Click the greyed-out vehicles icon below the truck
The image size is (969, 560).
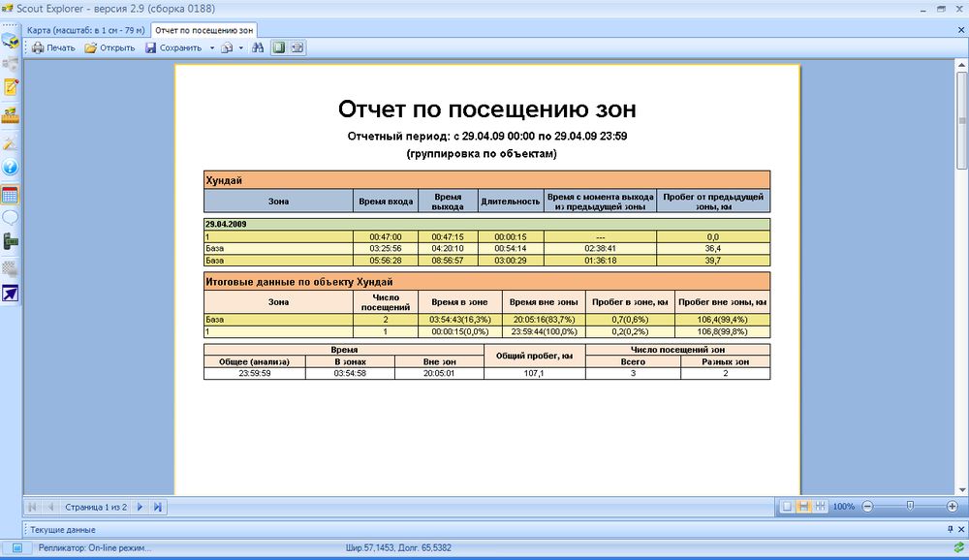tap(11, 63)
